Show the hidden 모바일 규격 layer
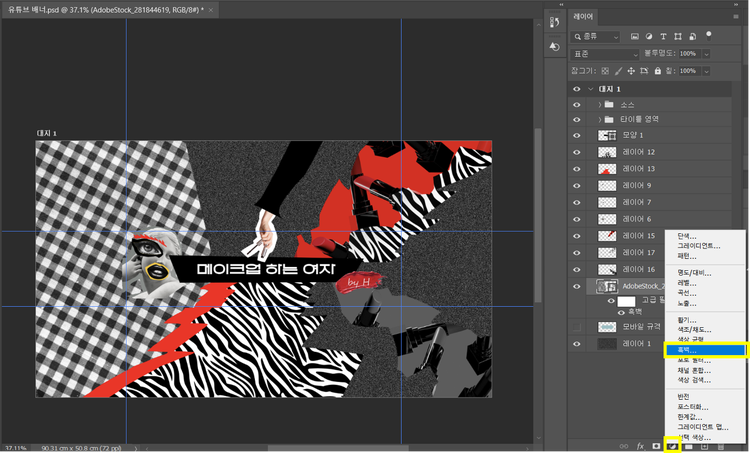 coord(576,327)
